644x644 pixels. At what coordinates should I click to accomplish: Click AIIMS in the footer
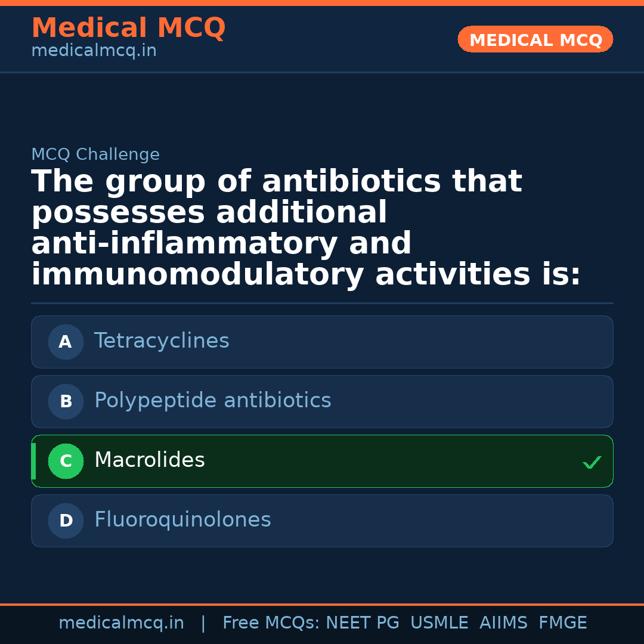(x=503, y=623)
